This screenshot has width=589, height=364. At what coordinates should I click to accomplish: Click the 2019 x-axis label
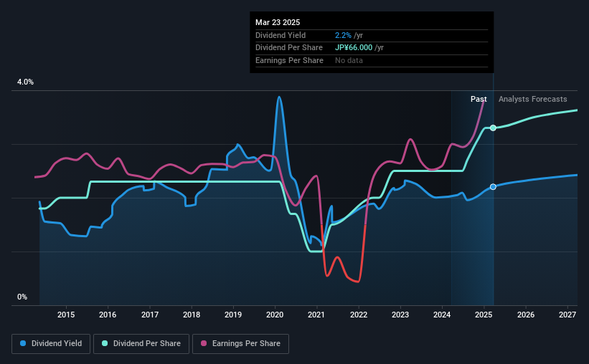[233, 315]
